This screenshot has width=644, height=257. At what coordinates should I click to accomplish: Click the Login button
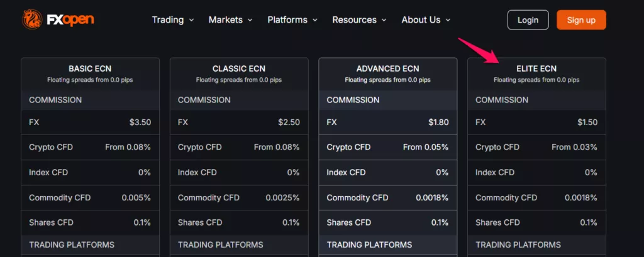click(x=528, y=19)
